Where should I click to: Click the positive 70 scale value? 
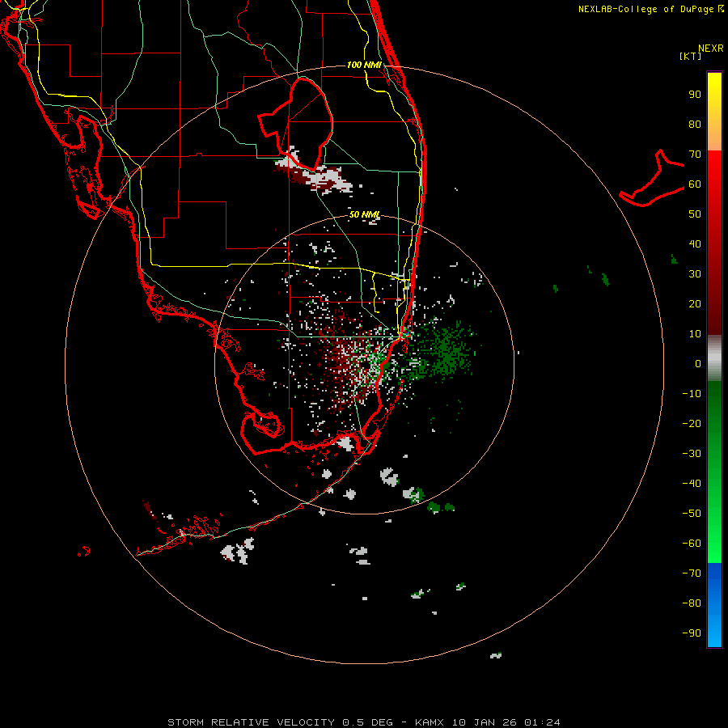695,154
